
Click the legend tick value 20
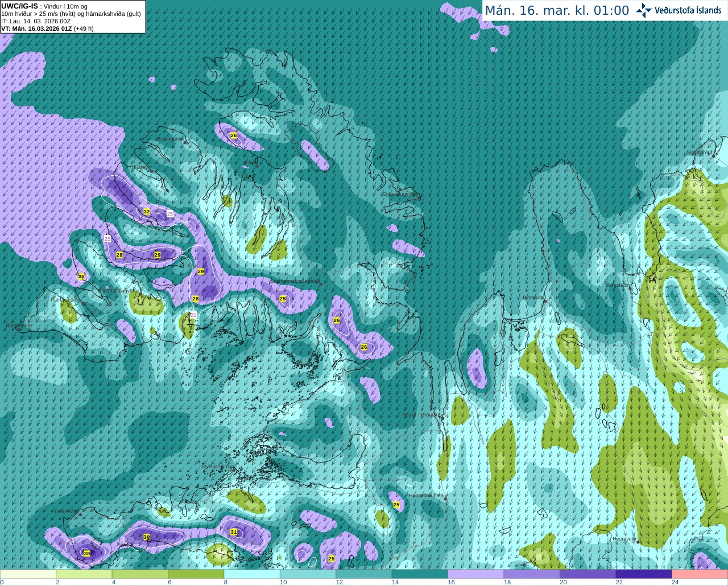563,582
